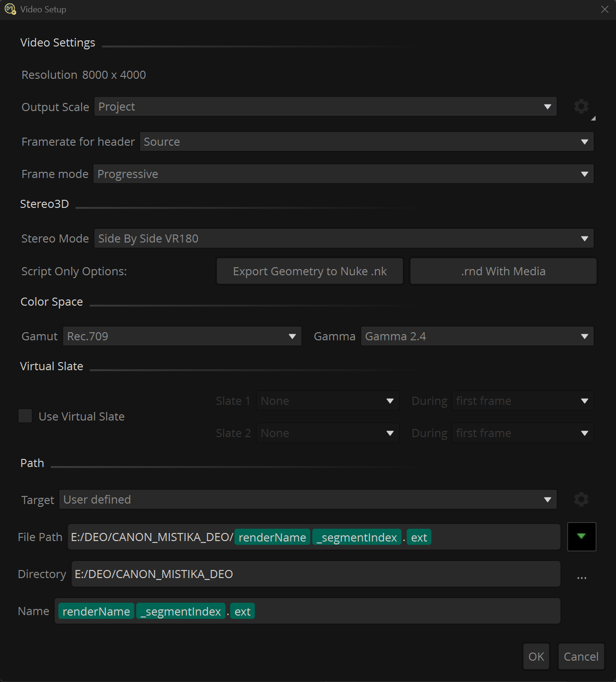Open the Stereo Mode dropdown

click(x=344, y=238)
